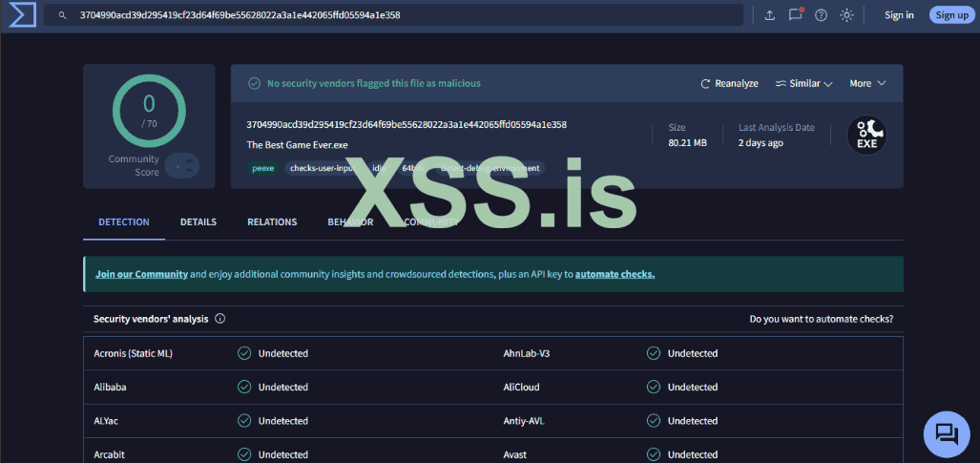
Task: Click No security vendors flagged this file message
Action: coord(374,83)
